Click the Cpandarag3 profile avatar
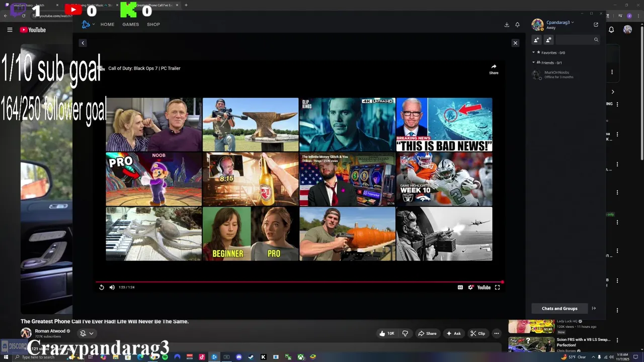Screen dimensions: 644x362 pos(537,25)
